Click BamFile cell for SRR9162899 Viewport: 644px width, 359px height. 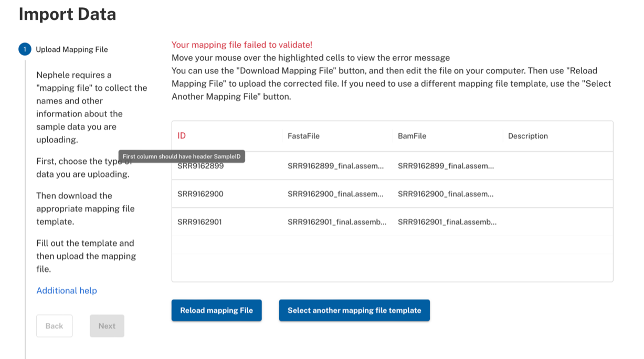446,166
